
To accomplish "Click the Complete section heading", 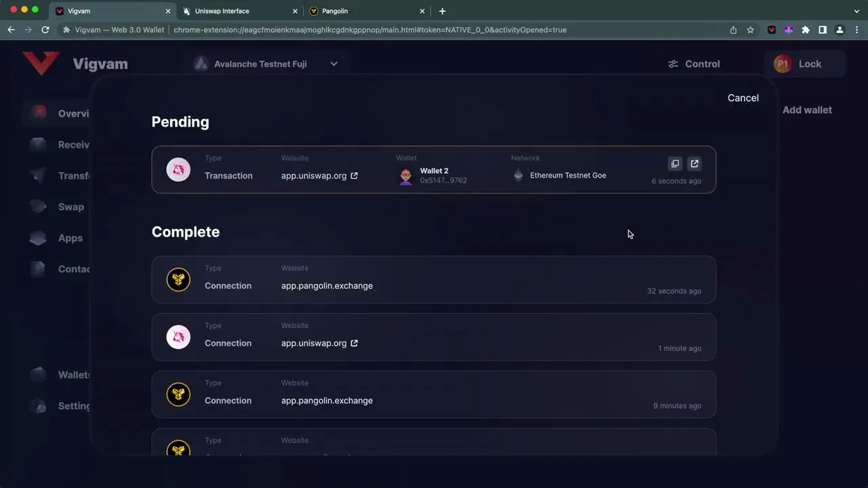I will coord(186,232).
